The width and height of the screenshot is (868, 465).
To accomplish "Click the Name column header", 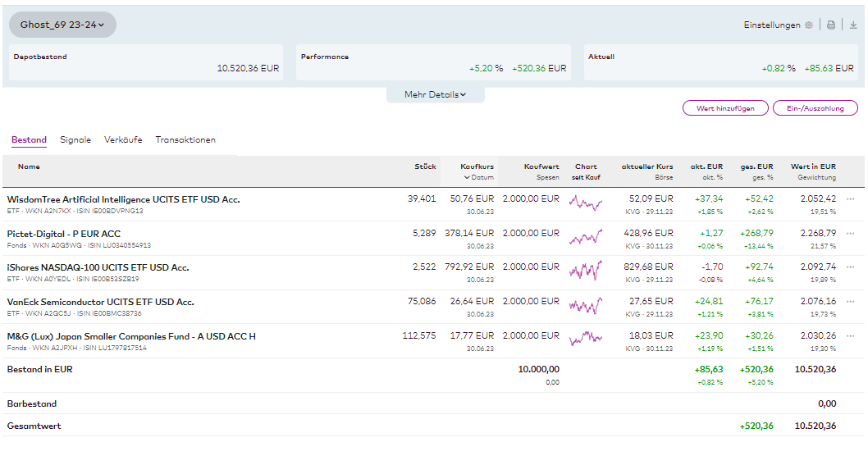I will [29, 166].
